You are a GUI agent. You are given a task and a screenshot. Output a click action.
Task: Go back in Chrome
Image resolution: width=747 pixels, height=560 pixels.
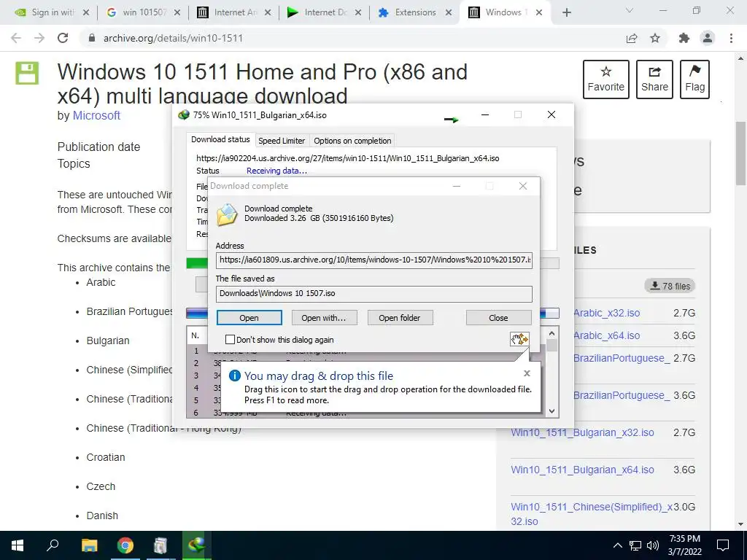[x=16, y=38]
